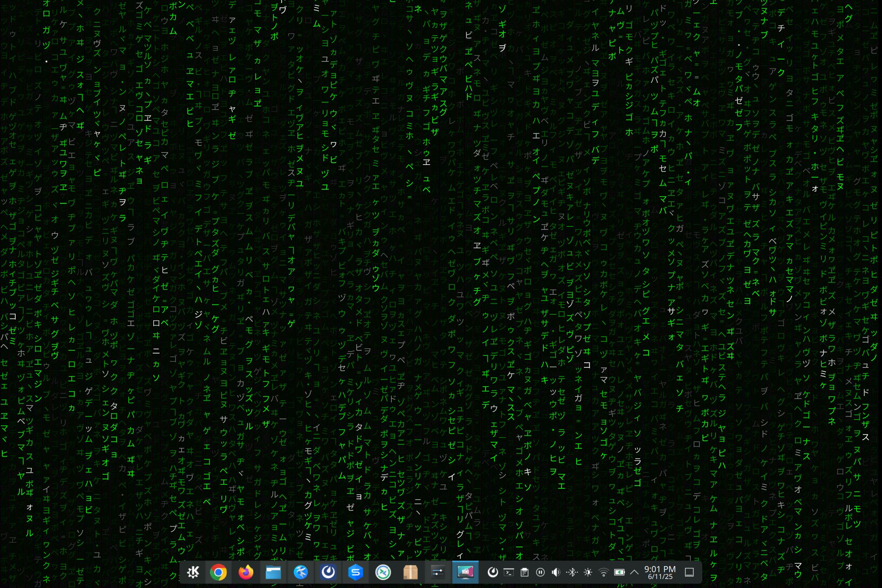The width and height of the screenshot is (882, 588).
Task: Open the Dolphin file manager
Action: coord(273,572)
